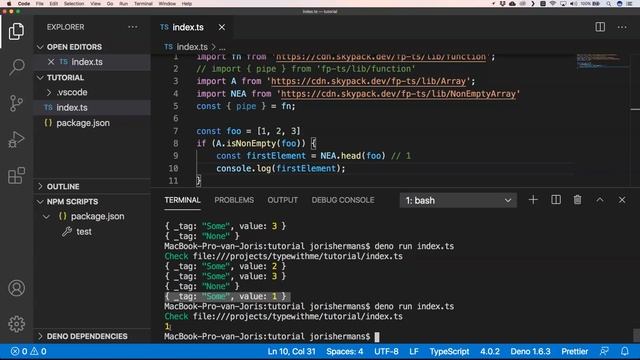Switch to the Problems panel tab

tap(234, 200)
